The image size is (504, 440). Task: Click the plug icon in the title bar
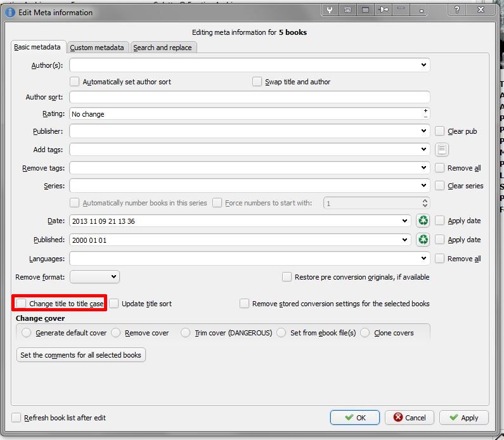(330, 10)
